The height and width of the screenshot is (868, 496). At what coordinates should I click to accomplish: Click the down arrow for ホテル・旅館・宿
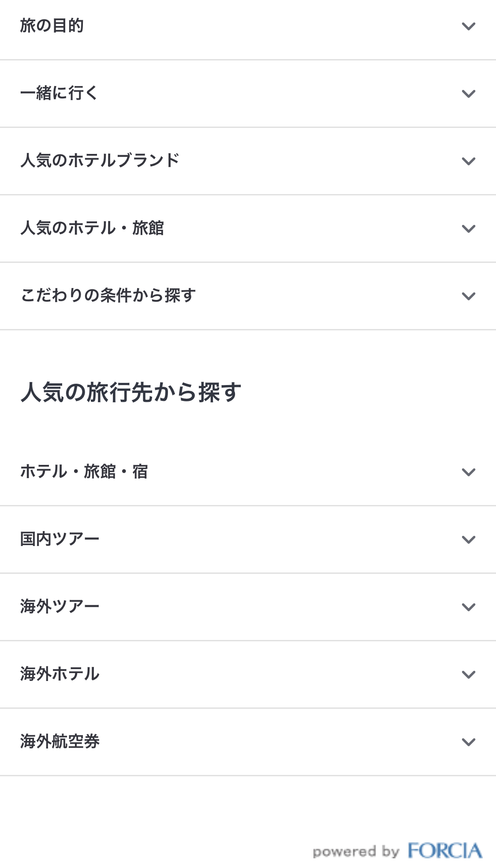pos(468,472)
